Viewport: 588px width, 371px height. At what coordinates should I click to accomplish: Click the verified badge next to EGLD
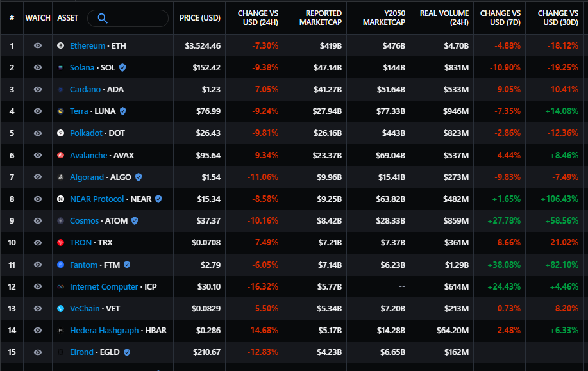(x=127, y=352)
